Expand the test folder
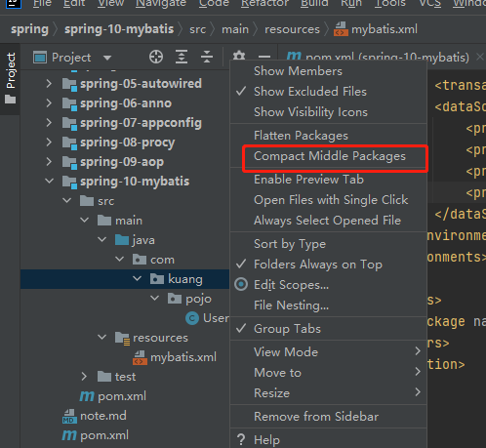 point(84,377)
